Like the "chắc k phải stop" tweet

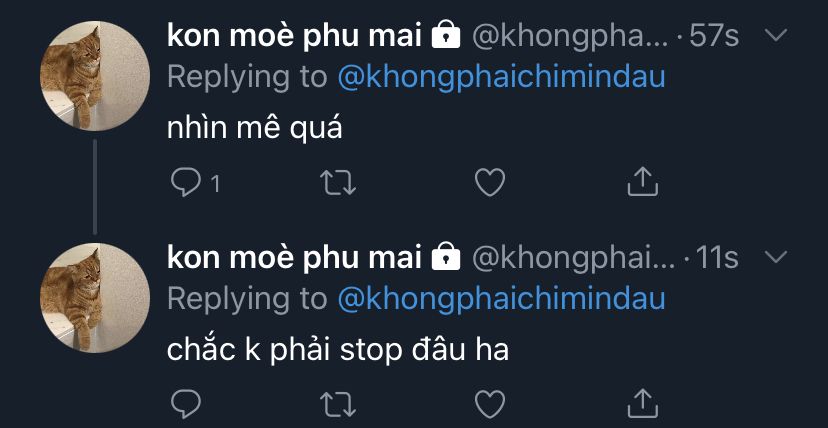[x=490, y=404]
